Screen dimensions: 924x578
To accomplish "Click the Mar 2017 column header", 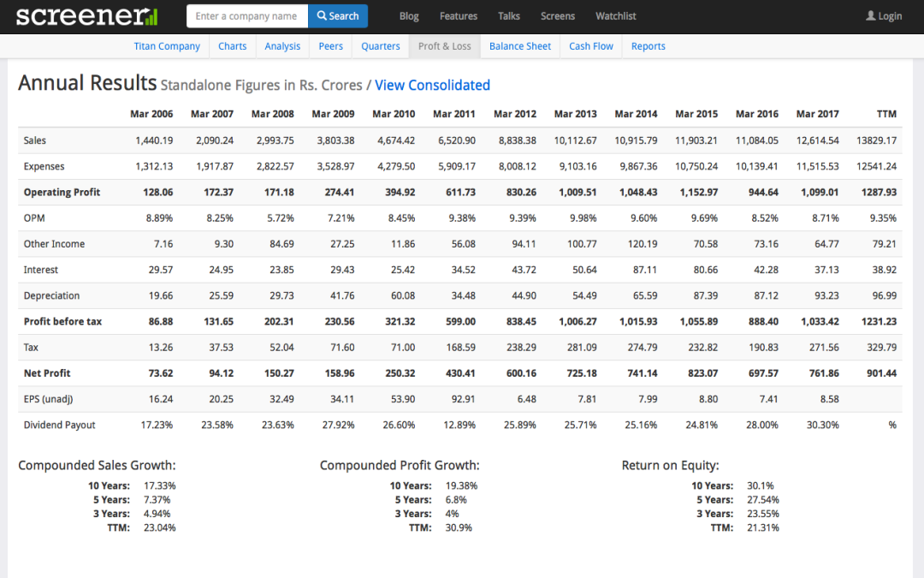I will [x=817, y=114].
